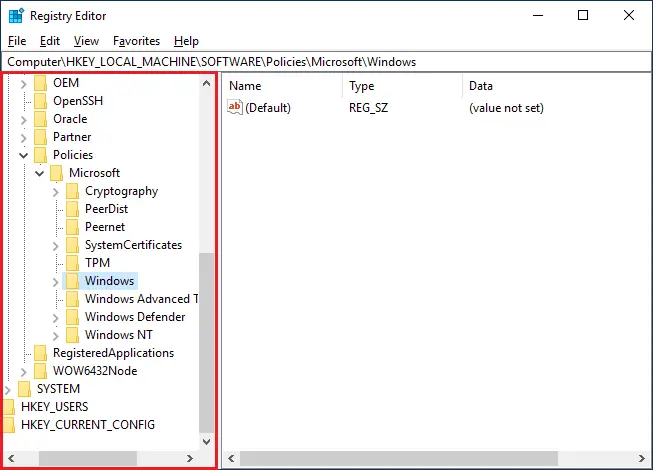Click the Policies folder icon
This screenshot has width=653, height=470.
pos(40,155)
